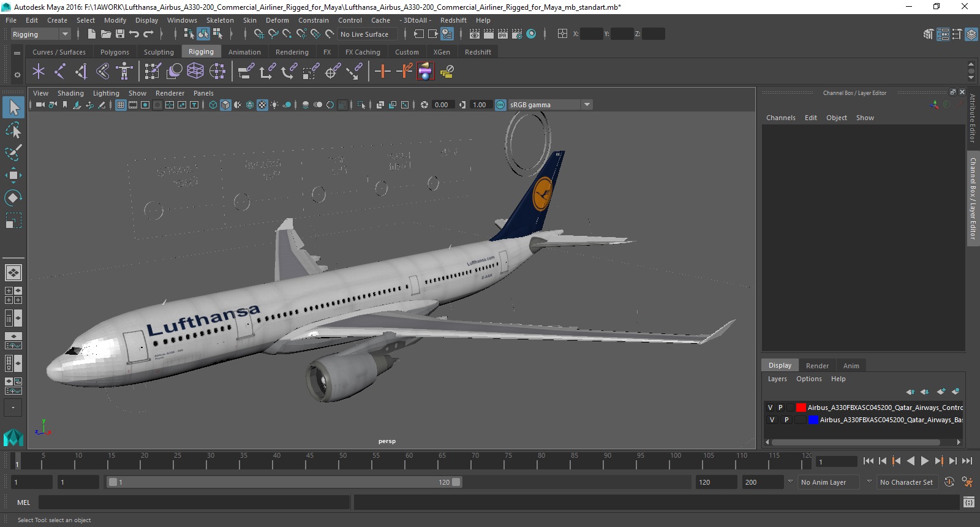Activate the Scale tool
Viewport: 980px width, 527px height.
tap(13, 220)
